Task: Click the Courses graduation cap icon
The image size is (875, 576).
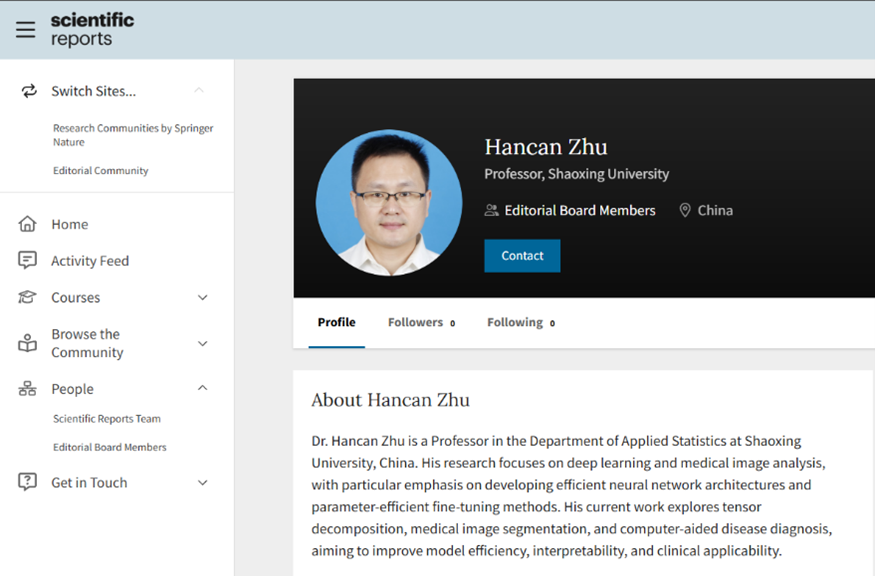Action: tap(28, 298)
